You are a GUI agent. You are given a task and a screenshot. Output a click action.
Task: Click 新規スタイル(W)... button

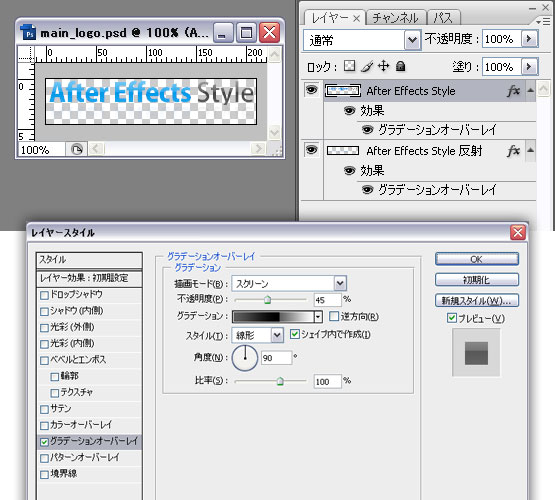click(477, 300)
